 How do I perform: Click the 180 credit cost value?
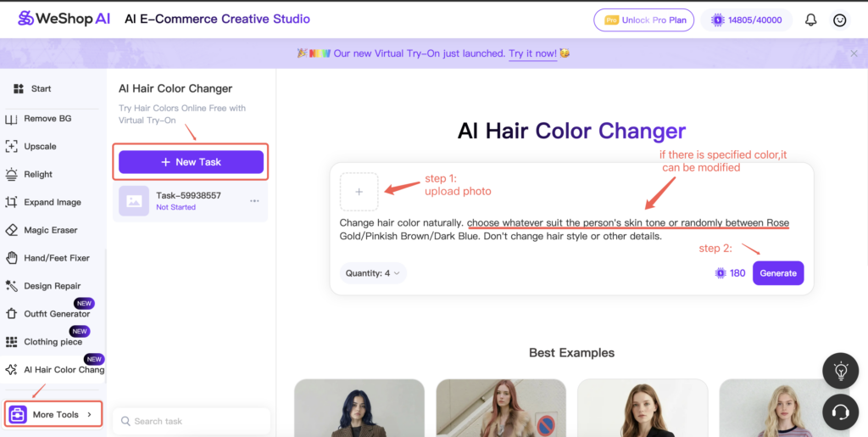coord(737,273)
